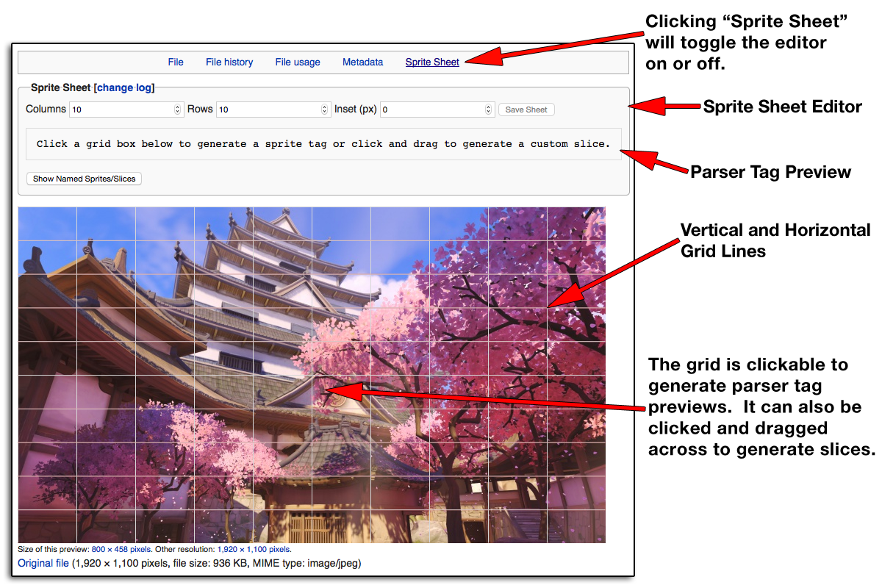882x588 pixels.
Task: Click the Save Sheet button
Action: (x=526, y=110)
